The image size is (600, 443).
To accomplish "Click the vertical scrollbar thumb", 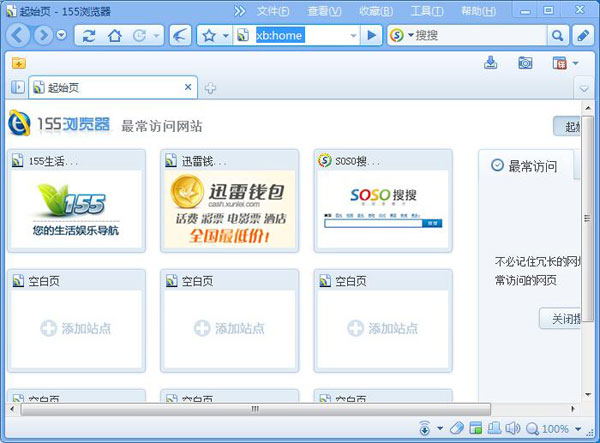I will [x=587, y=219].
